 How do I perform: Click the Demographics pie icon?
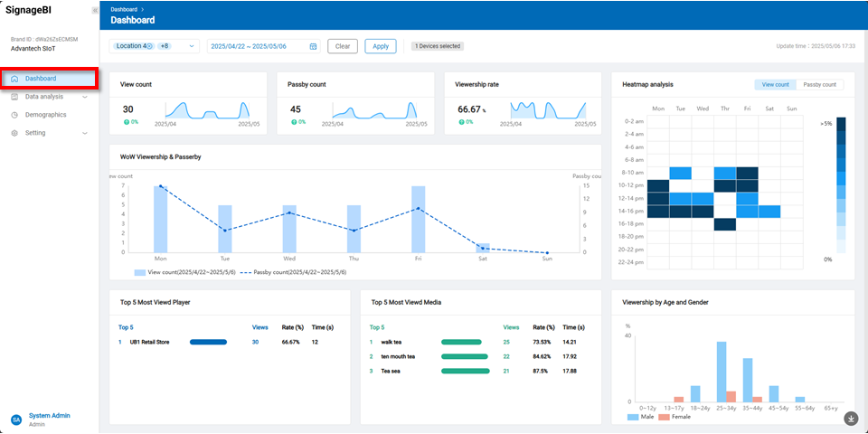(x=14, y=115)
